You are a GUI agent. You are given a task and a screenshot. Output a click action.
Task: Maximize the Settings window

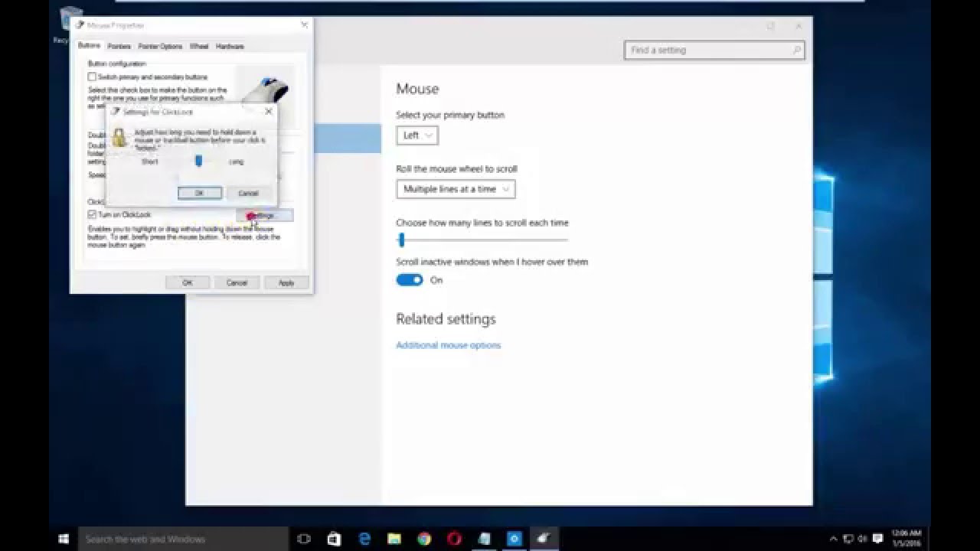(771, 26)
